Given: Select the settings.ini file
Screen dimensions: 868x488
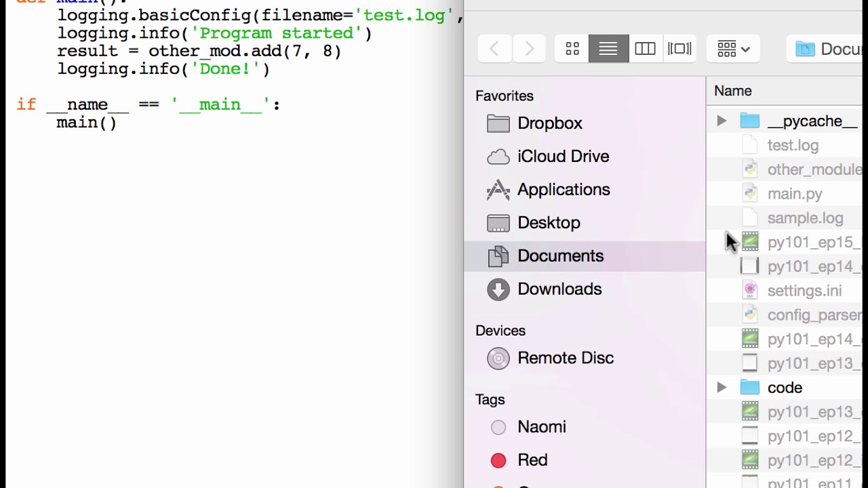Looking at the screenshot, I should (x=804, y=291).
